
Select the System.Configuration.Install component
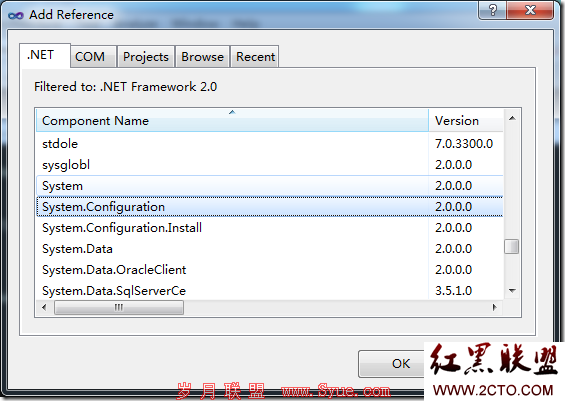click(270, 228)
